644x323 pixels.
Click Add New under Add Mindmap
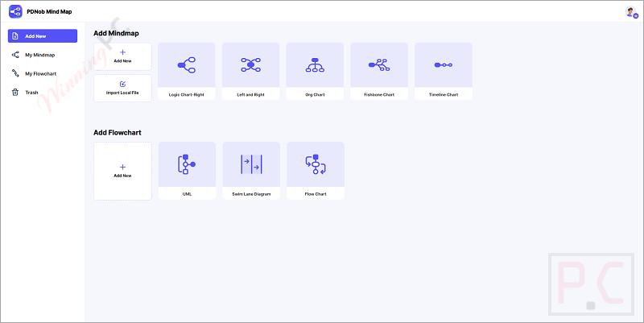(x=122, y=56)
